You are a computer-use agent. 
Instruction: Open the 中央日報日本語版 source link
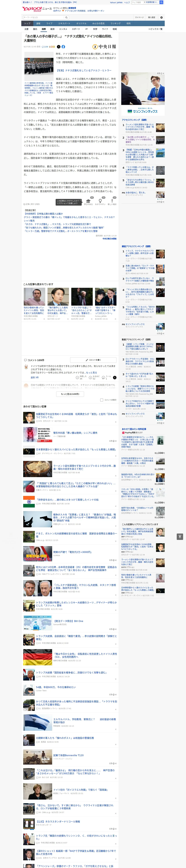(x=109, y=239)
